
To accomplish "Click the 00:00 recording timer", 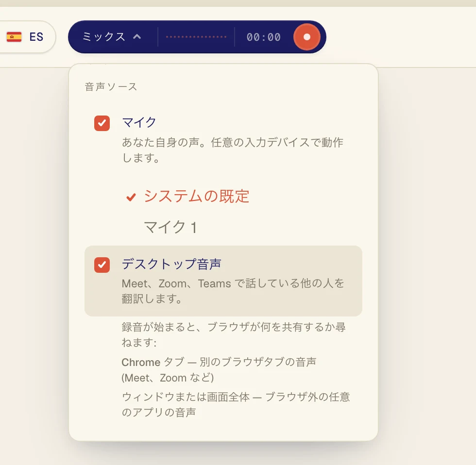I will coord(263,37).
